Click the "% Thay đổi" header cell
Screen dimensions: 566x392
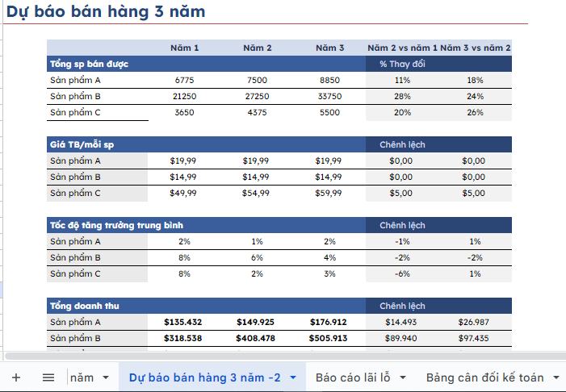tap(402, 64)
